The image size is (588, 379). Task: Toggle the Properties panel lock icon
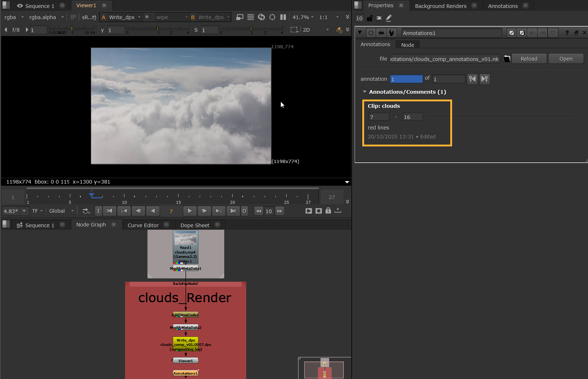(x=370, y=18)
